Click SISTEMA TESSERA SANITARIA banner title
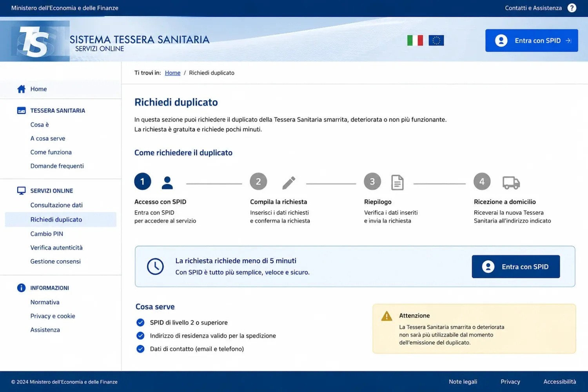 (x=140, y=40)
